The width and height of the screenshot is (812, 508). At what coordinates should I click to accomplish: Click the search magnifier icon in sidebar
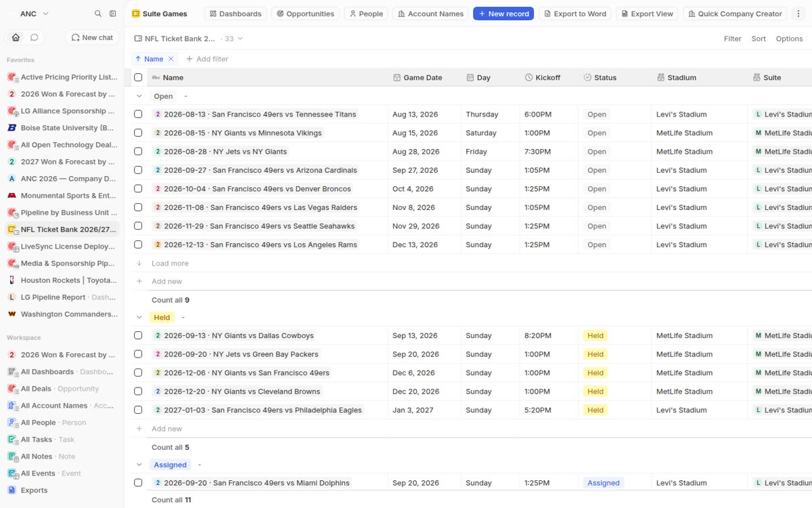pos(98,14)
